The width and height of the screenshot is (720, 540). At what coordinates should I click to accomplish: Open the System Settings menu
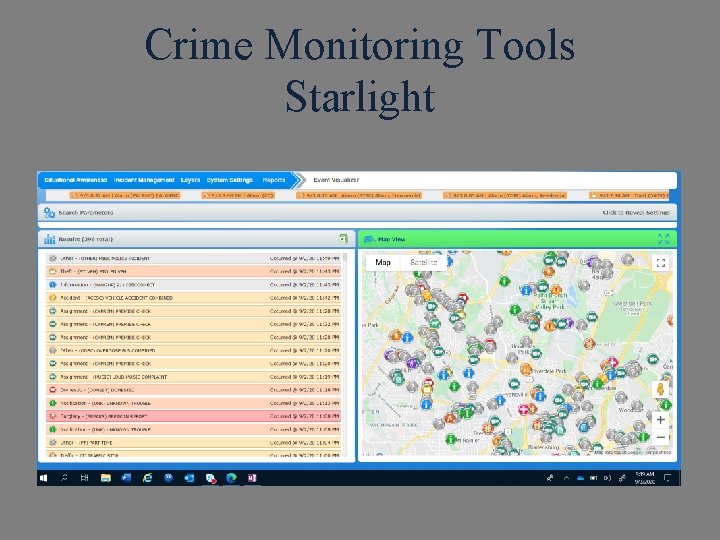tap(230, 180)
